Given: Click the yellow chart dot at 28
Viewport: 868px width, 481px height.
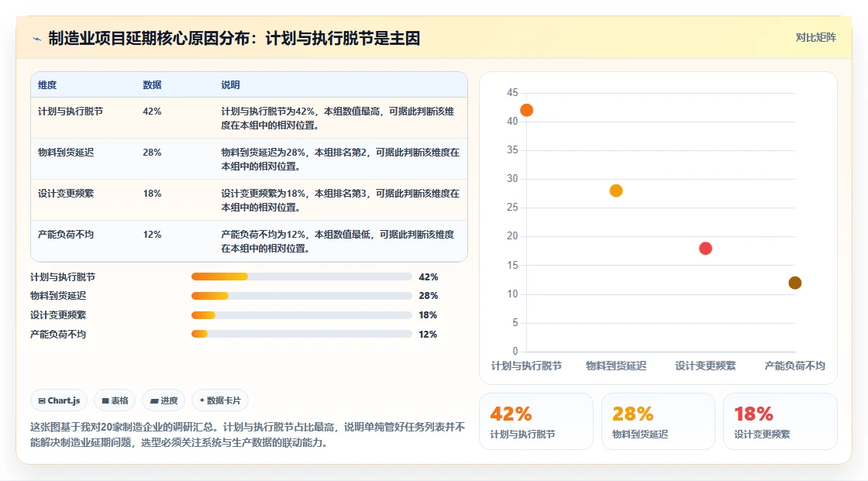Looking at the screenshot, I should pos(616,191).
